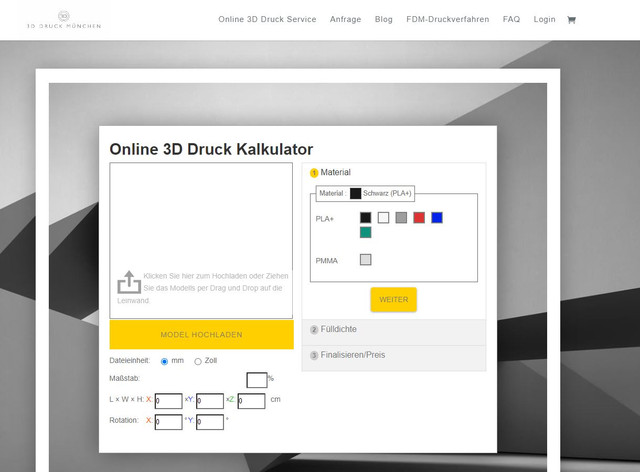Click the upload drop area text
Screen dimensions: 640x472
coord(203,288)
